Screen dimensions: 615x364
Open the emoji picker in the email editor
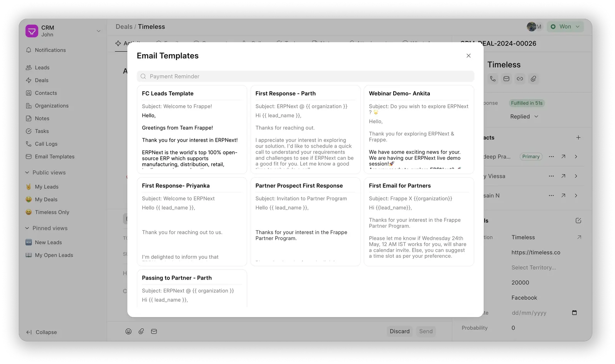(128, 331)
